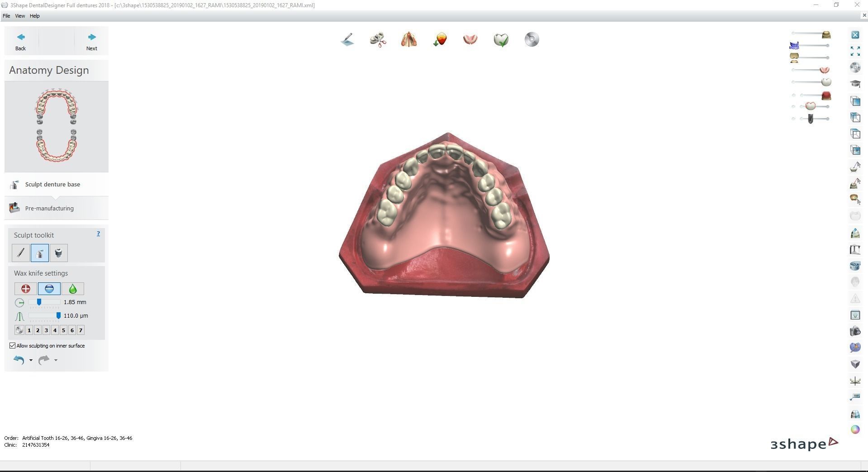Select wax knife preset 5
The height and width of the screenshot is (472, 868).
pos(64,330)
